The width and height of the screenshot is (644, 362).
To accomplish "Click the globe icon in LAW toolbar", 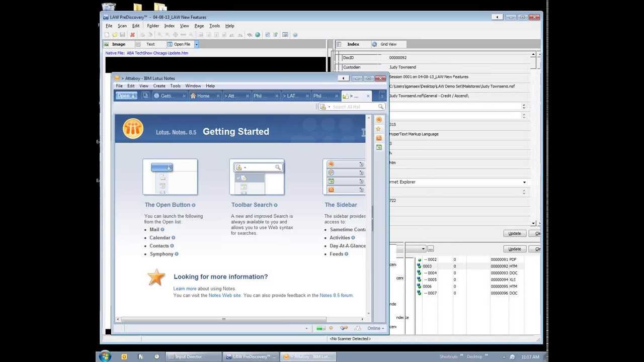I will point(258,35).
